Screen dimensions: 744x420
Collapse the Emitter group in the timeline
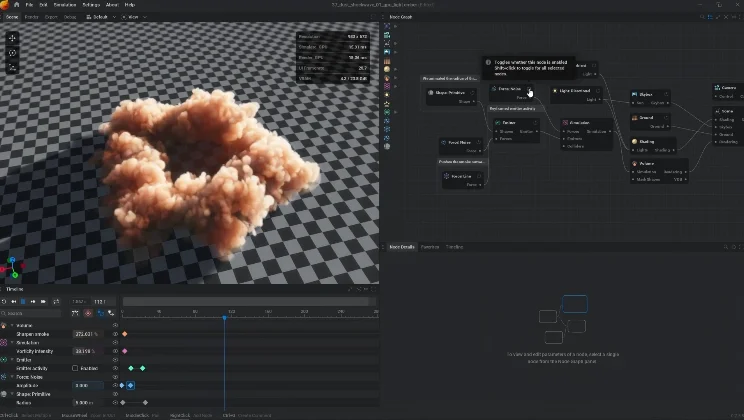tap(12, 360)
